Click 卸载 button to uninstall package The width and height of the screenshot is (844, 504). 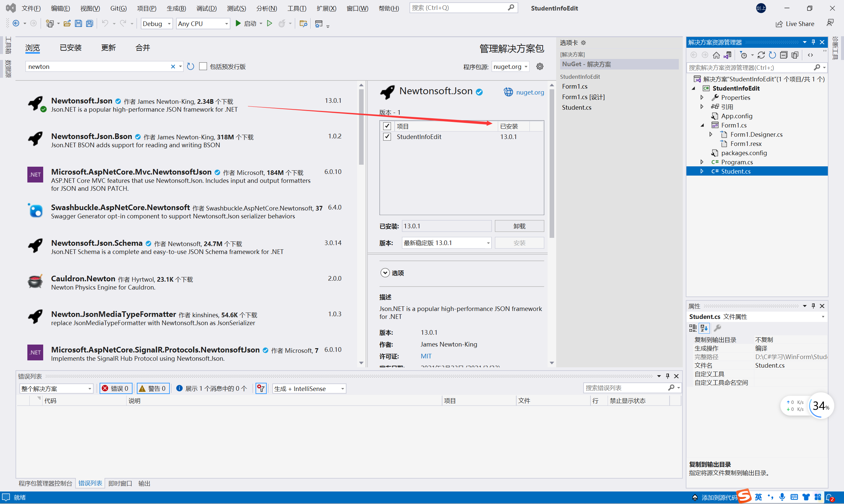pos(518,226)
